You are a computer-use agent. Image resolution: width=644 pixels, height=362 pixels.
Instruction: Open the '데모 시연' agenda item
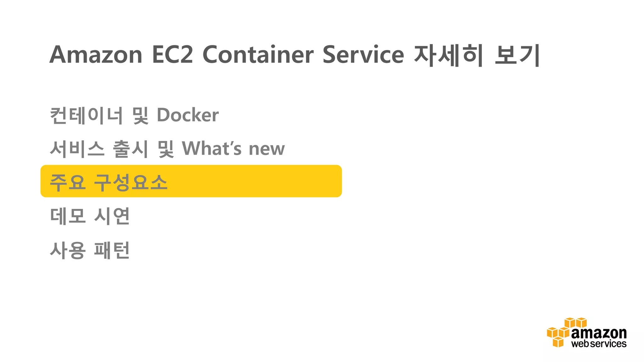[x=90, y=216]
